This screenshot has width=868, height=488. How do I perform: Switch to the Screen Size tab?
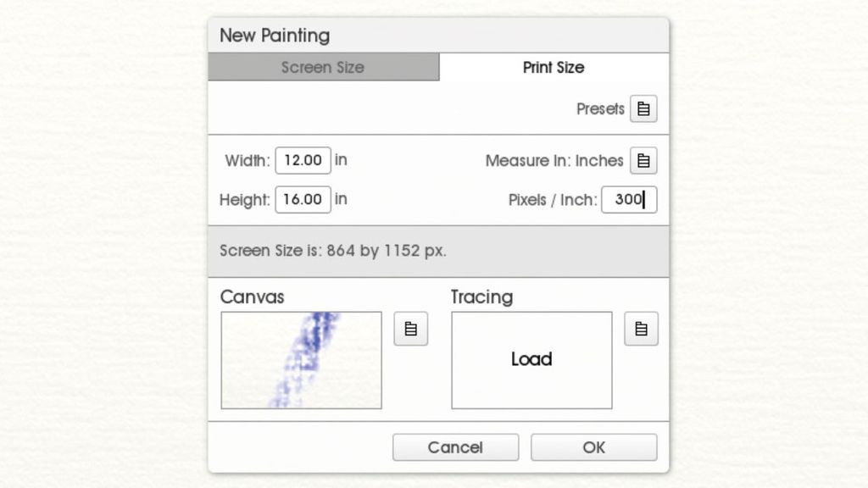323,67
